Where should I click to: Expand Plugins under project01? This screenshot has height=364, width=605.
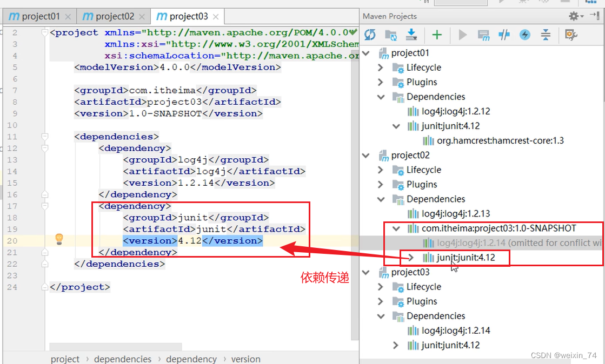381,82
